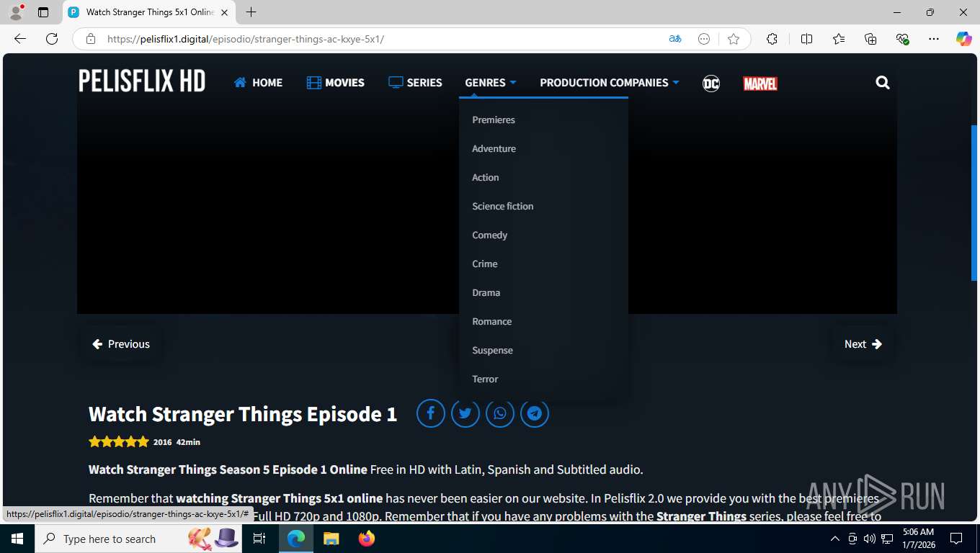Screen dimensions: 980x553
Task: Reload the page
Action: click(52, 39)
